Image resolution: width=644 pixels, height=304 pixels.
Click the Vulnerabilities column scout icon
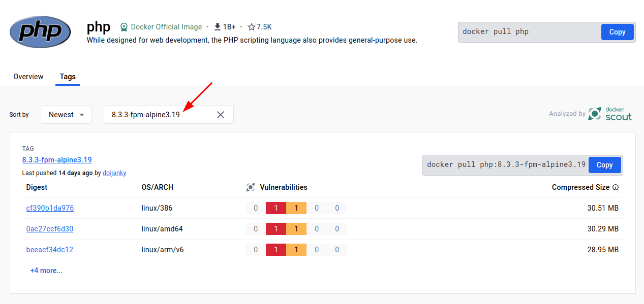251,187
